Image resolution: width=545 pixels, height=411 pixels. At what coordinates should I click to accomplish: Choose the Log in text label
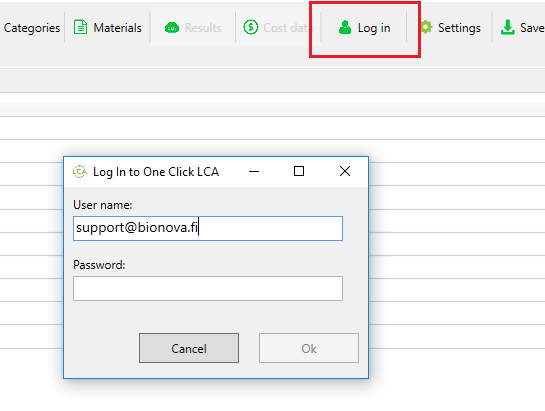point(374,28)
